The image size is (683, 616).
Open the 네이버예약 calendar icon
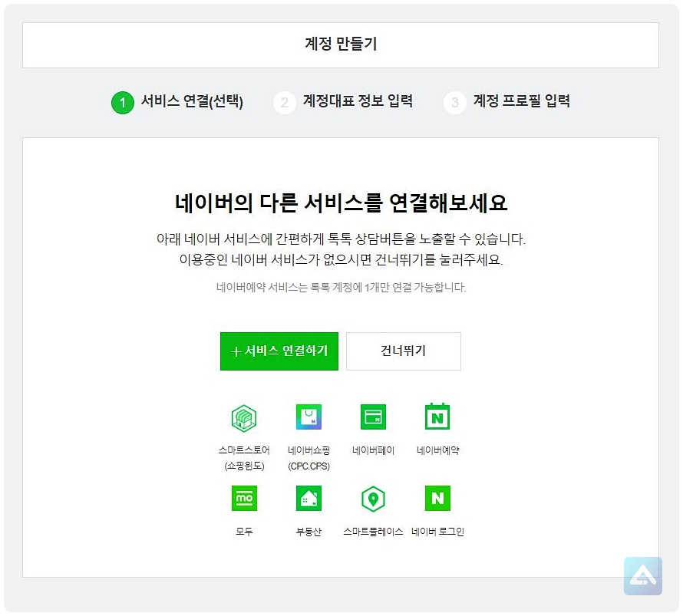[437, 417]
